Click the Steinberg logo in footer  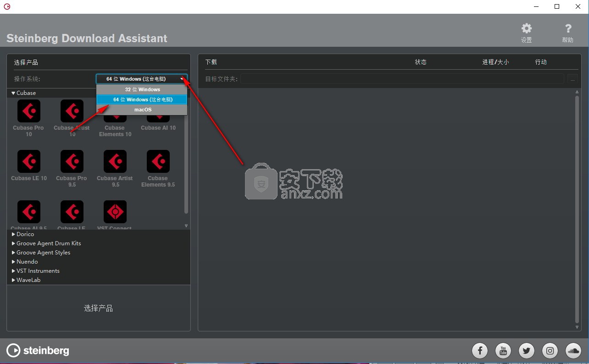38,351
